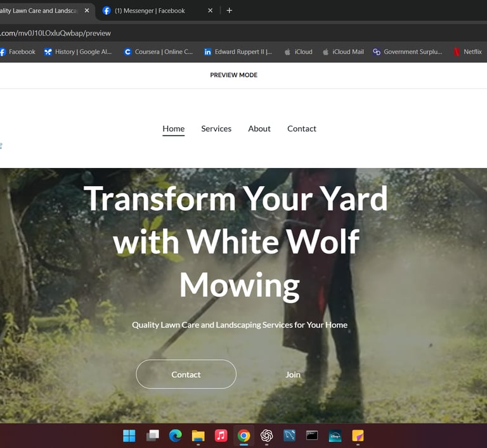Click the Chrome taskbar icon
The image size is (487, 448).
(243, 435)
